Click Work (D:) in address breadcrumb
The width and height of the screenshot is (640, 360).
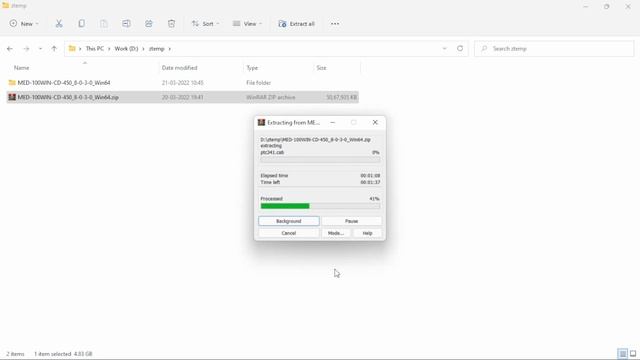pyautogui.click(x=126, y=49)
